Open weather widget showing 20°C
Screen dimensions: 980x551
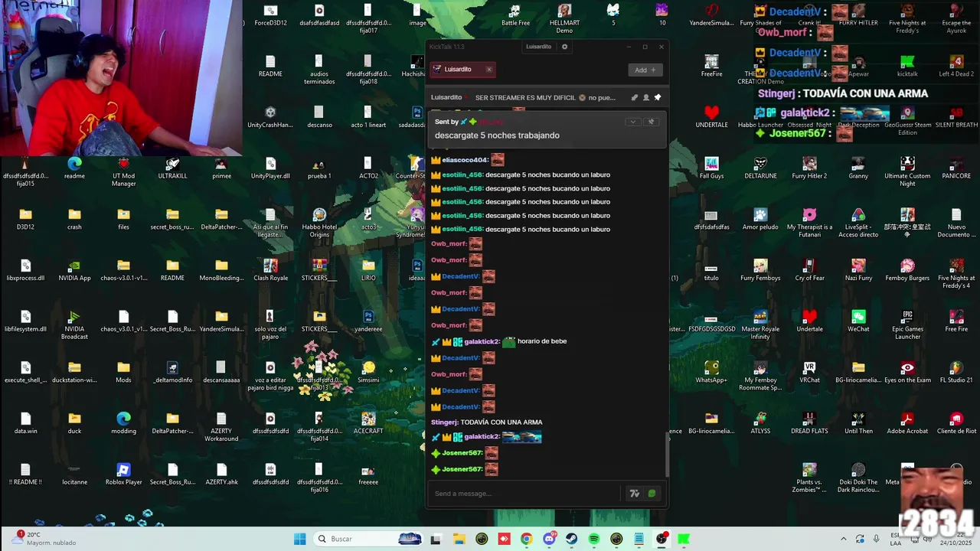(42, 539)
